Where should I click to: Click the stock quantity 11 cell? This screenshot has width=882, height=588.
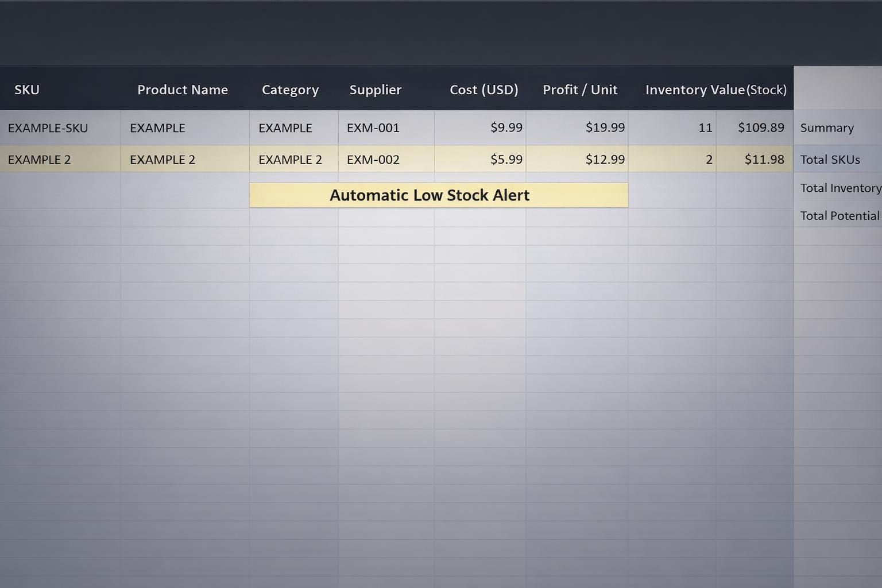pyautogui.click(x=672, y=127)
